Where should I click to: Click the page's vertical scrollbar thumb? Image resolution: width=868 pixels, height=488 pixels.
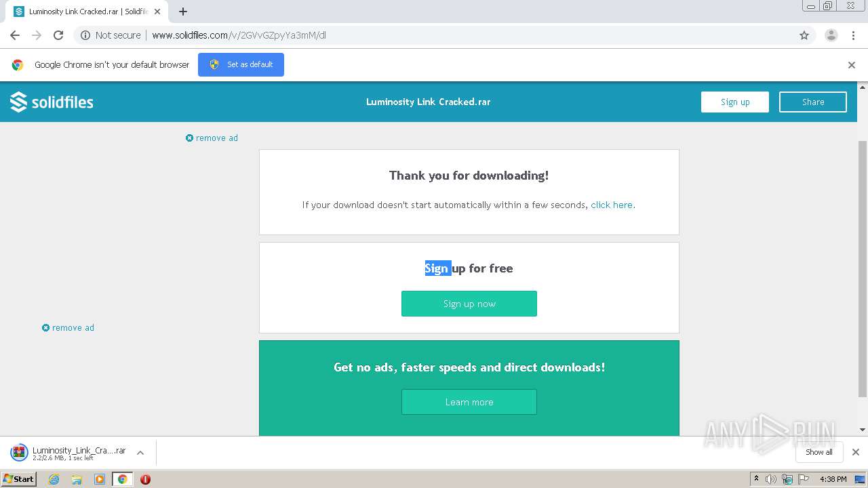(863, 268)
